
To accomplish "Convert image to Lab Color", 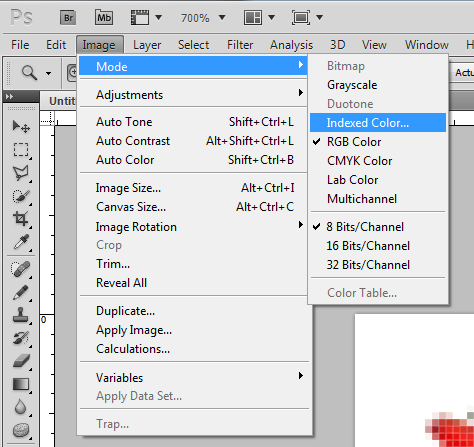I will point(378,180).
